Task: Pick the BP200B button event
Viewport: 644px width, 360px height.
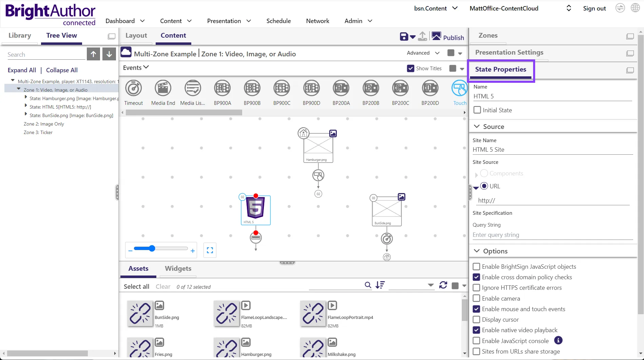Action: 371,88
